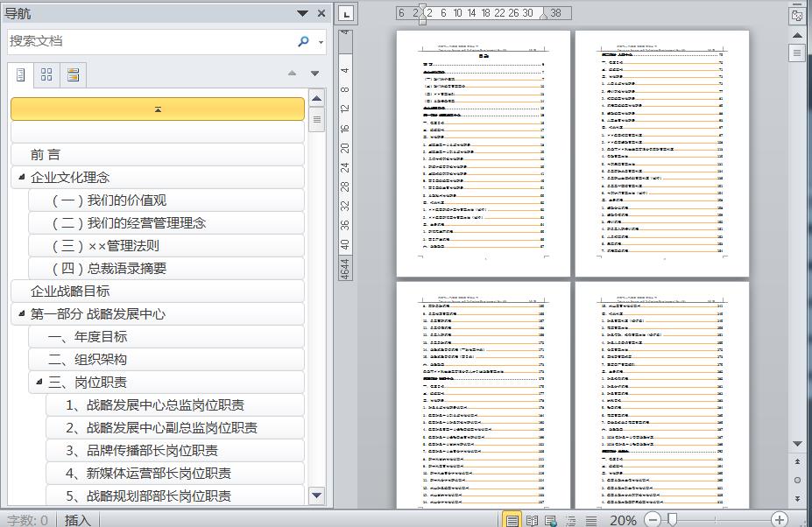Image resolution: width=812 pixels, height=527 pixels.
Task: Select the 前 言 heading
Action: point(158,155)
